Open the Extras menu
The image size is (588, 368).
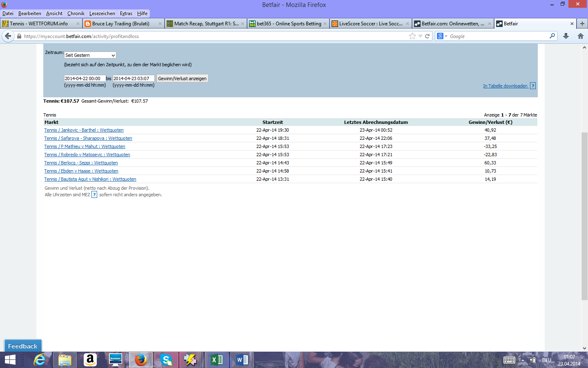coord(126,13)
